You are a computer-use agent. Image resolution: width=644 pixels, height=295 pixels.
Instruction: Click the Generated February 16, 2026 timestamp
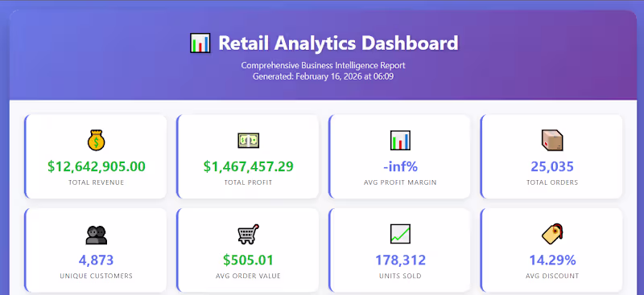click(324, 76)
